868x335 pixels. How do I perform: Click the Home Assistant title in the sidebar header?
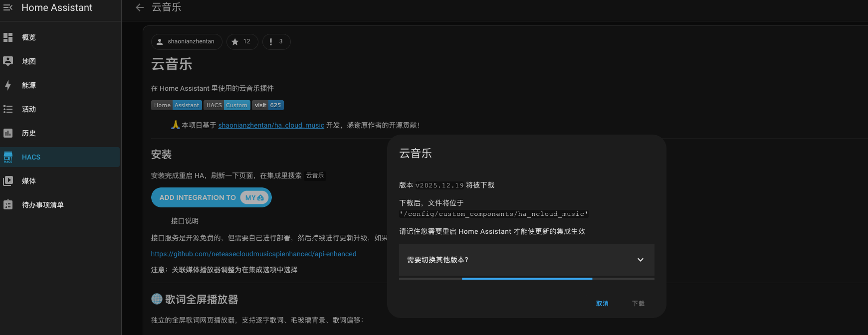[57, 7]
